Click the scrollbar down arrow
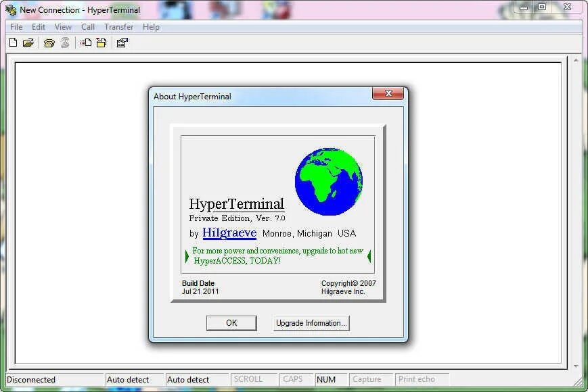This screenshot has width=588, height=392. (x=576, y=366)
